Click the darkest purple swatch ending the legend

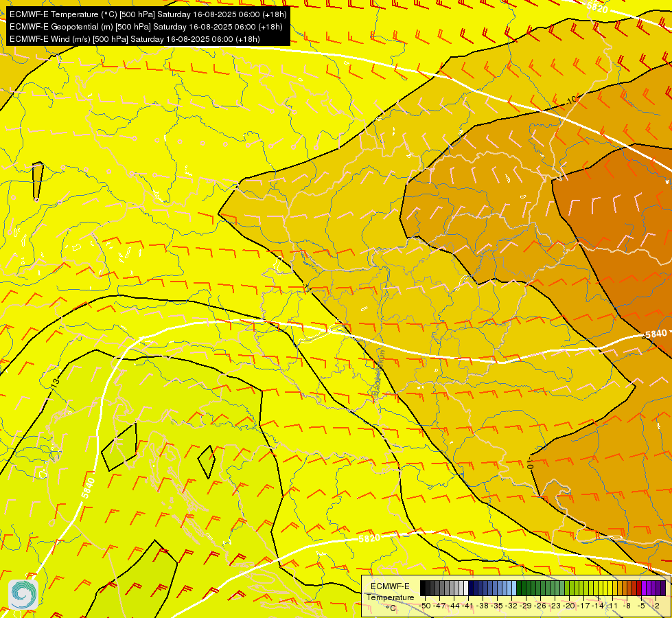(x=663, y=588)
